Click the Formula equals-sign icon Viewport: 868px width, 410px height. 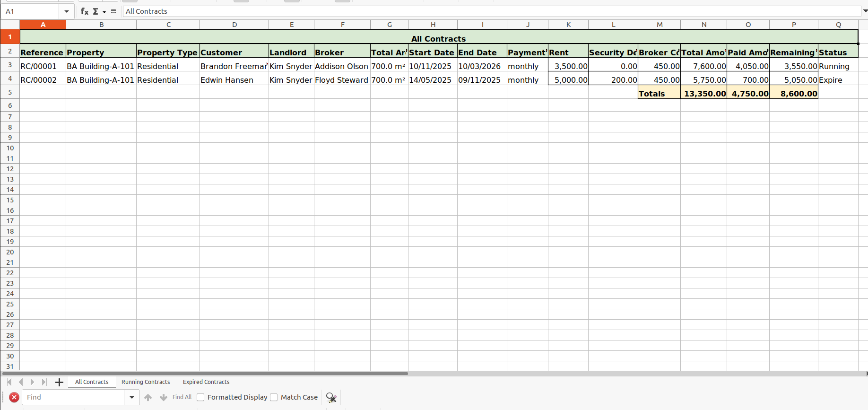pyautogui.click(x=113, y=11)
